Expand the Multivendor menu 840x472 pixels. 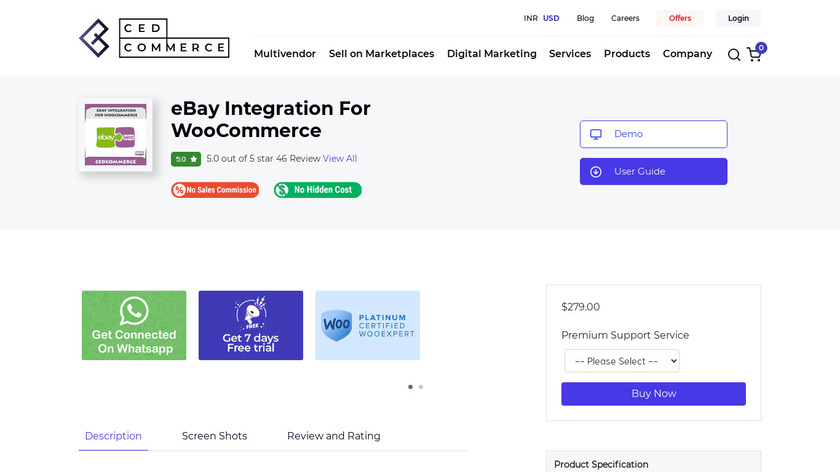click(x=285, y=54)
